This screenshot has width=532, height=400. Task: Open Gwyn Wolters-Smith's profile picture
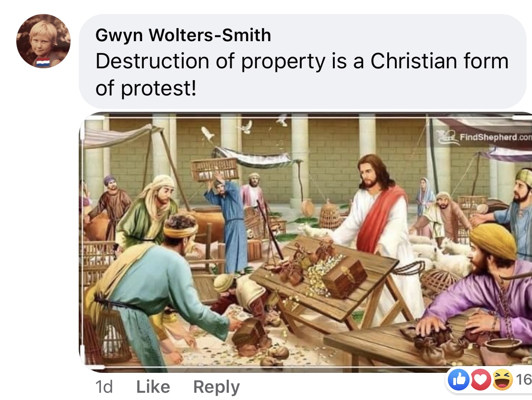(x=43, y=41)
